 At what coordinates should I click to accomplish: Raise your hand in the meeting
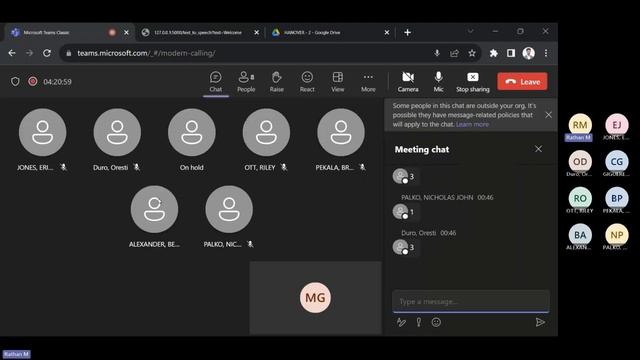coord(276,82)
